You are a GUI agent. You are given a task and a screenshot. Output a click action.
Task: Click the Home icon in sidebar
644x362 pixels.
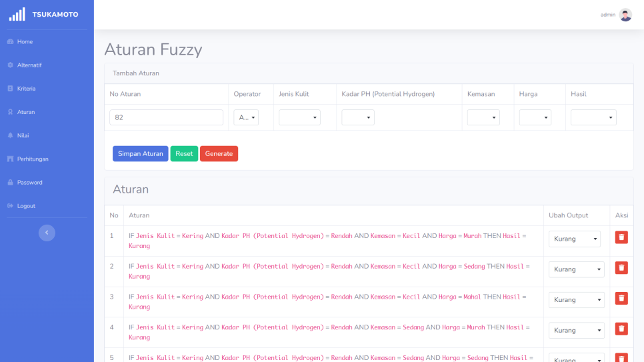click(x=10, y=42)
